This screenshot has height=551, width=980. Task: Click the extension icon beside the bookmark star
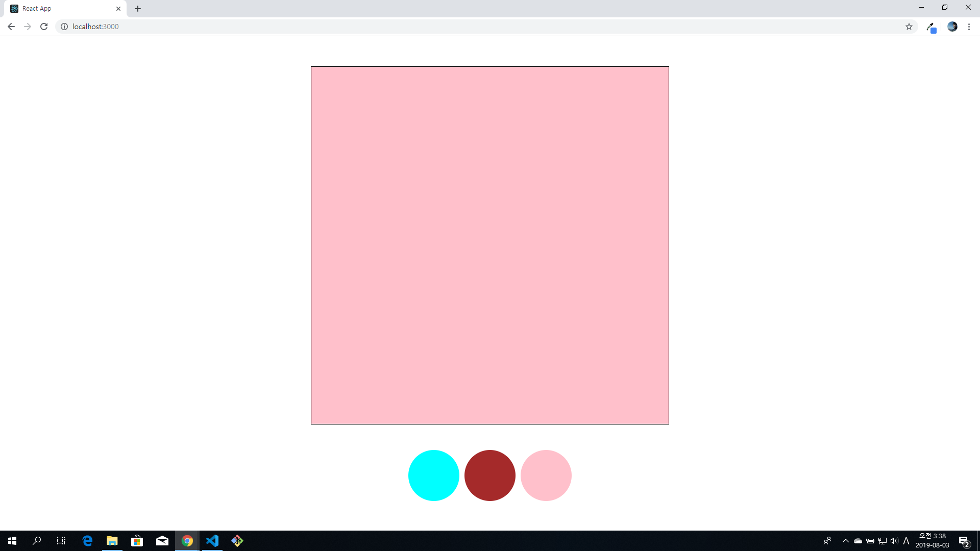click(931, 27)
